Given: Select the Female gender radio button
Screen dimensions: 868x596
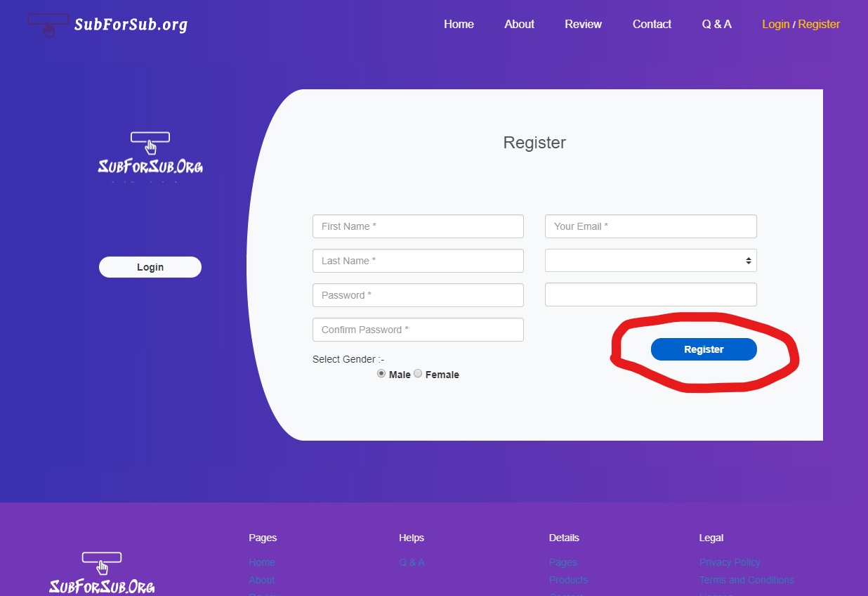Looking at the screenshot, I should point(418,374).
